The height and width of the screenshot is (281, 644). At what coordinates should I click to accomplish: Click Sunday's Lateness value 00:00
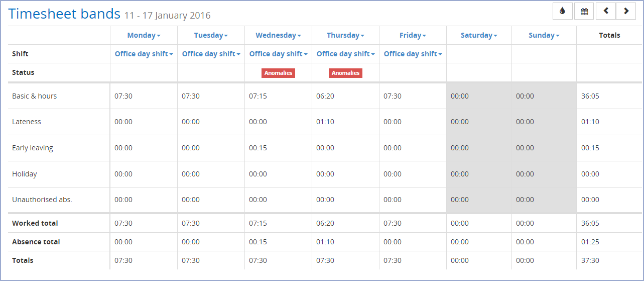coord(525,122)
